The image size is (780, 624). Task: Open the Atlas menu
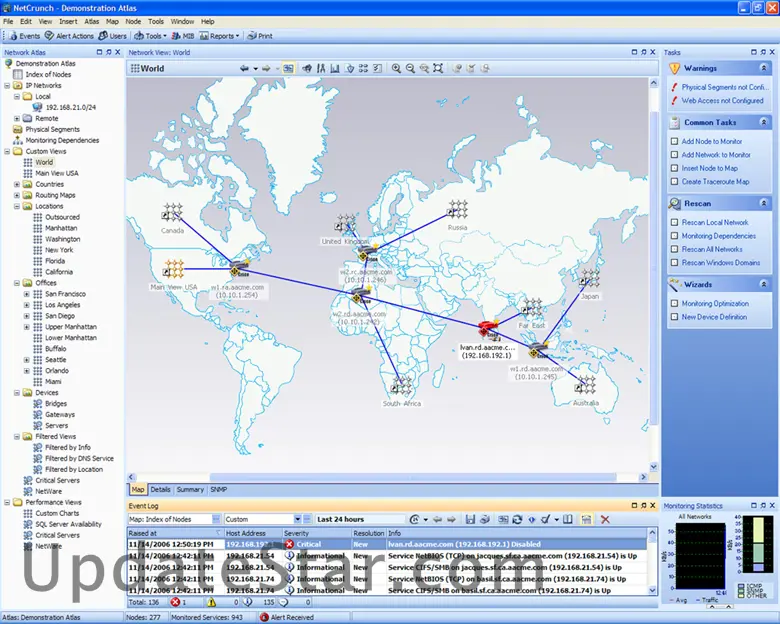tap(92, 21)
